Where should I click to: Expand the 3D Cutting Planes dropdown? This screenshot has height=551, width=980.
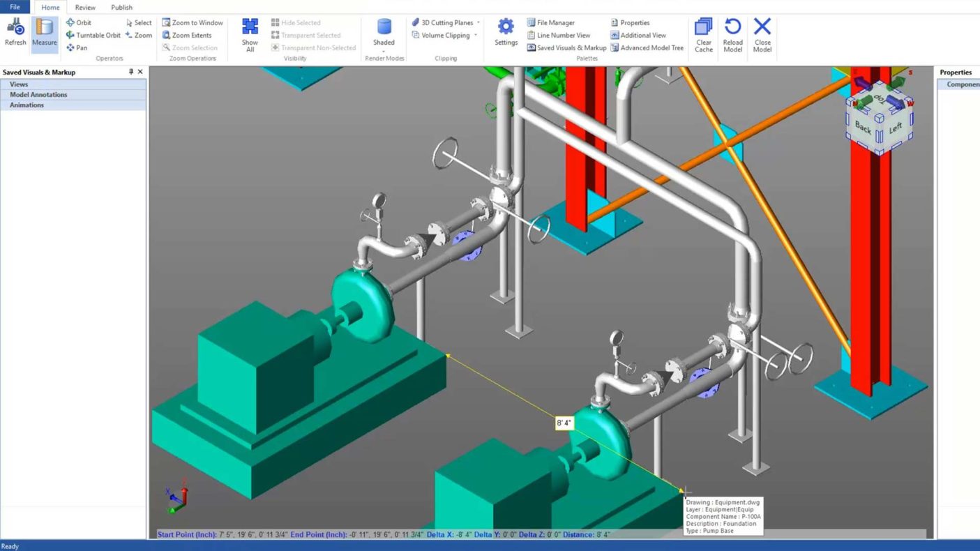pyautogui.click(x=478, y=23)
